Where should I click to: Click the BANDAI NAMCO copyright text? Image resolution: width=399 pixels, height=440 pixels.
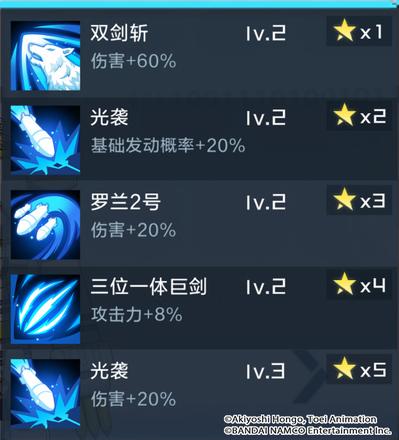pos(307,431)
